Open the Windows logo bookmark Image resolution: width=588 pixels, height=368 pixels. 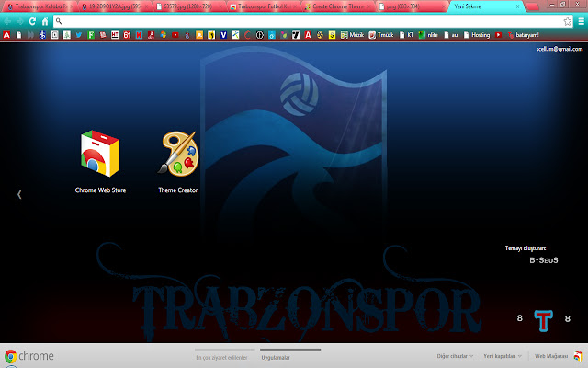click(164, 35)
